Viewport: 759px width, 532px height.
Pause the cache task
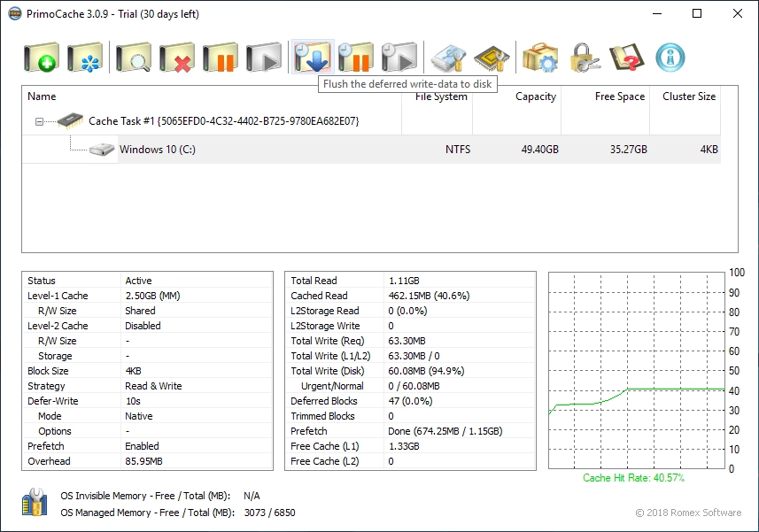coord(221,57)
